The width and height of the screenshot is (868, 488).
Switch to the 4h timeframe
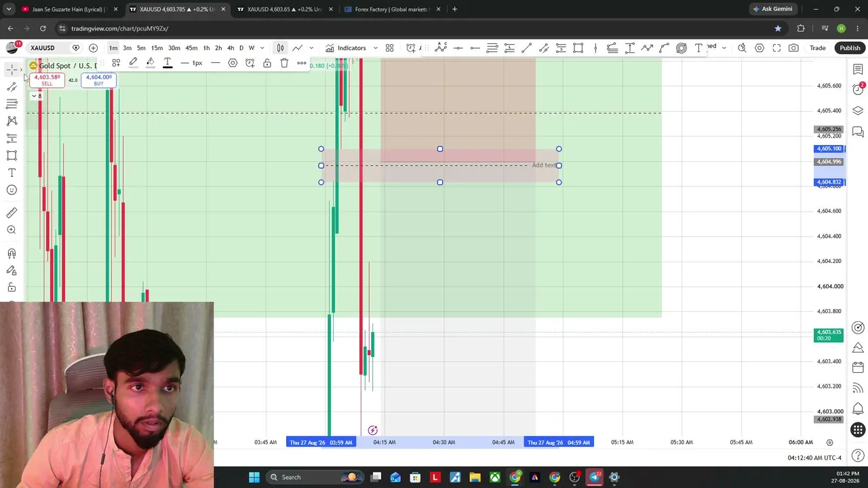coord(231,48)
